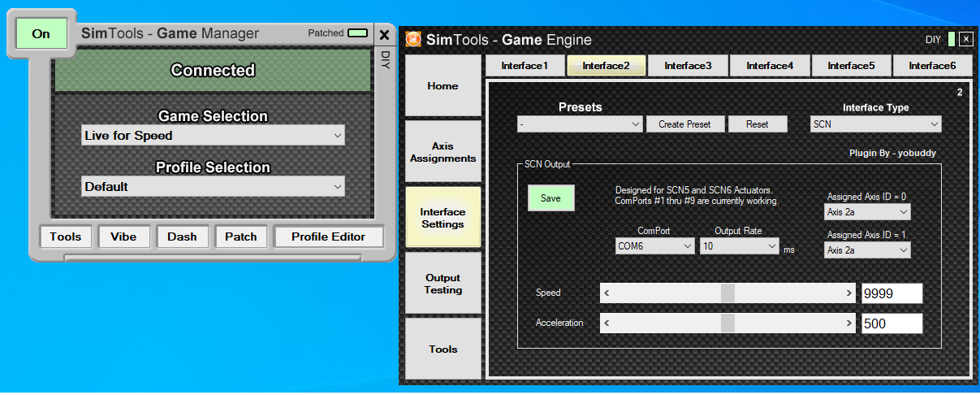Click the Speed value field 9999
The image size is (980, 395).
coord(892,293)
